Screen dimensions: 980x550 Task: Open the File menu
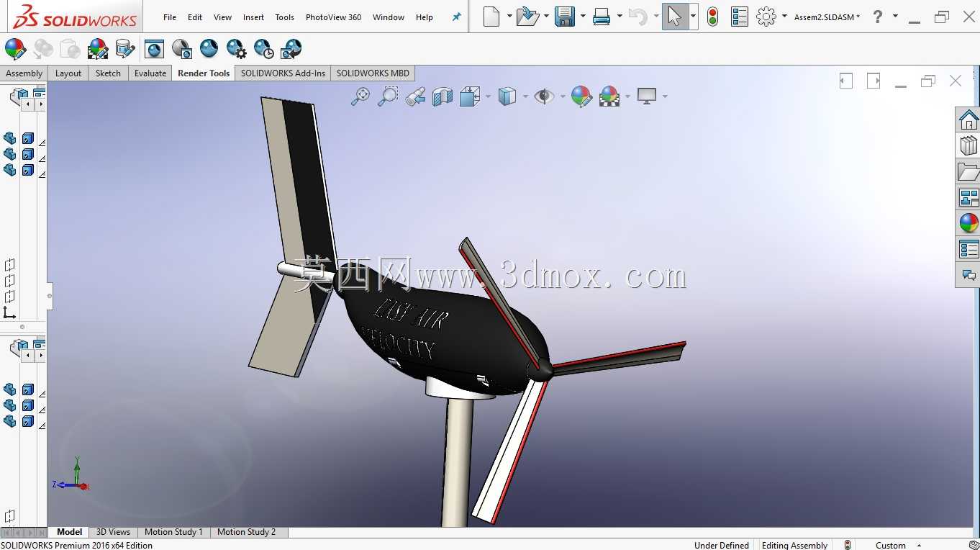tap(170, 17)
